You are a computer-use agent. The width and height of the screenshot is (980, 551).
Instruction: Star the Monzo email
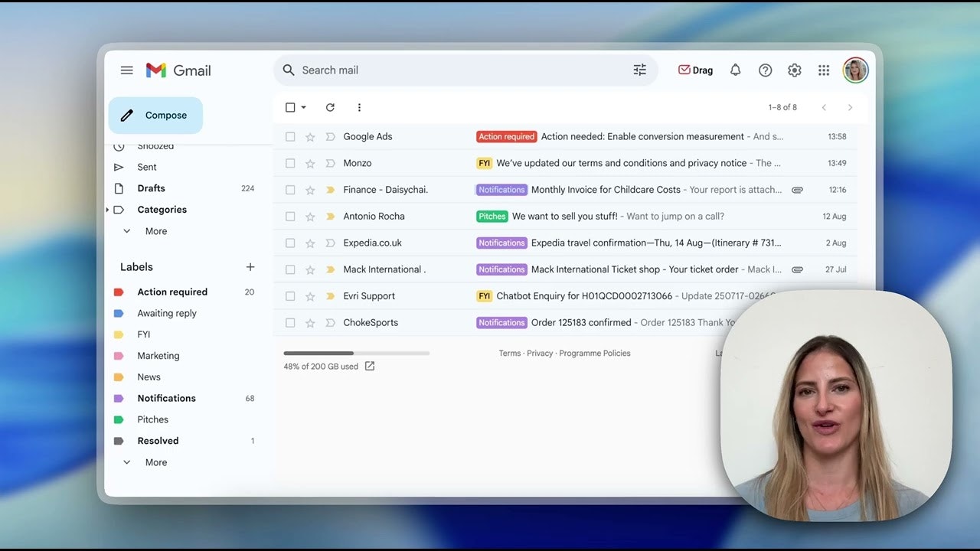(310, 163)
